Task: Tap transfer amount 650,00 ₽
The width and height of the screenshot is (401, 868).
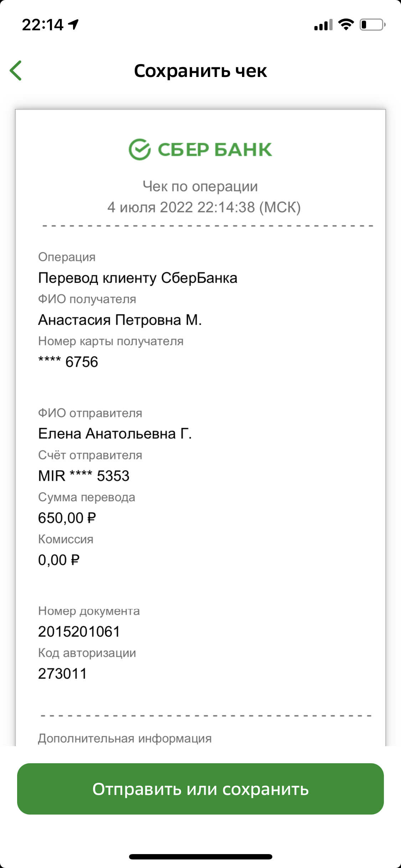Action: pyautogui.click(x=67, y=518)
